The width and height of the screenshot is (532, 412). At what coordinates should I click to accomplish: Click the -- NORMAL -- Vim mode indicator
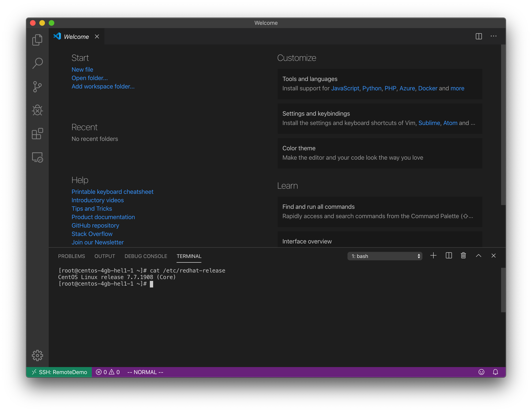point(145,372)
